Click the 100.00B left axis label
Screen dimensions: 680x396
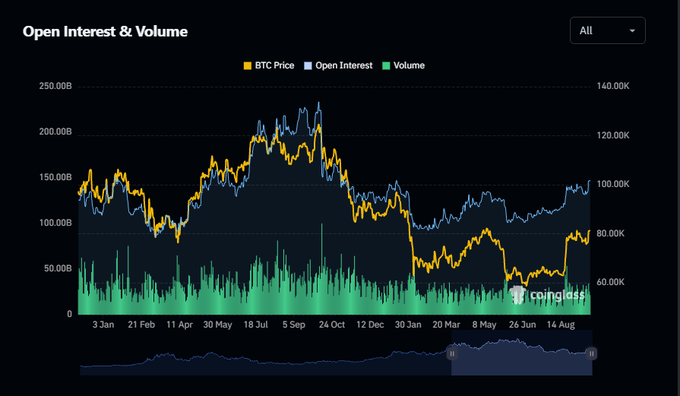coord(56,223)
